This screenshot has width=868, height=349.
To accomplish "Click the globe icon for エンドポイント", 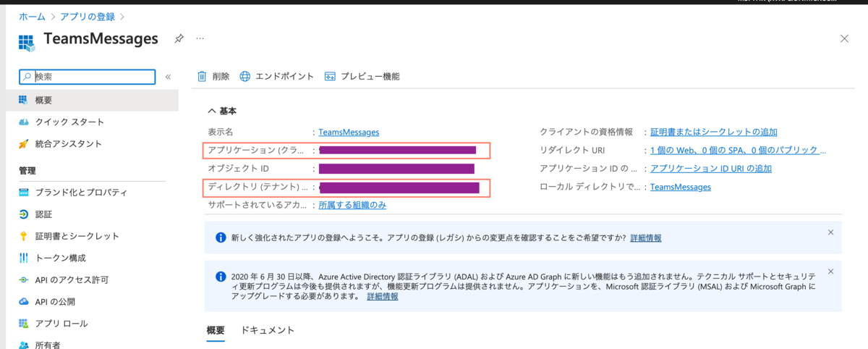I will [245, 76].
